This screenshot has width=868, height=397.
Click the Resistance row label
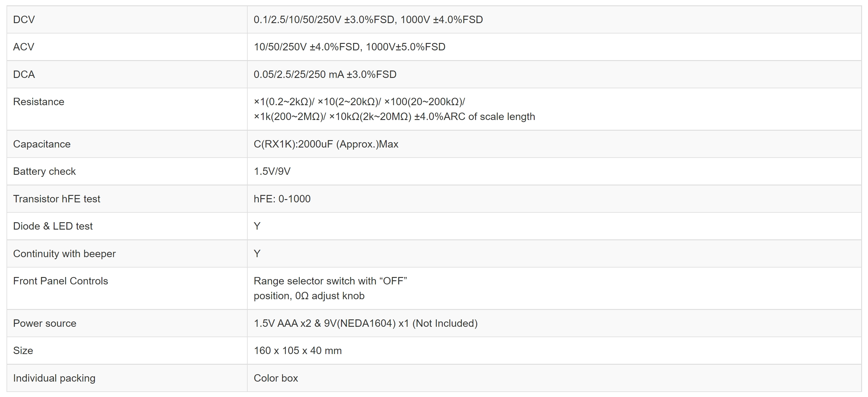39,102
